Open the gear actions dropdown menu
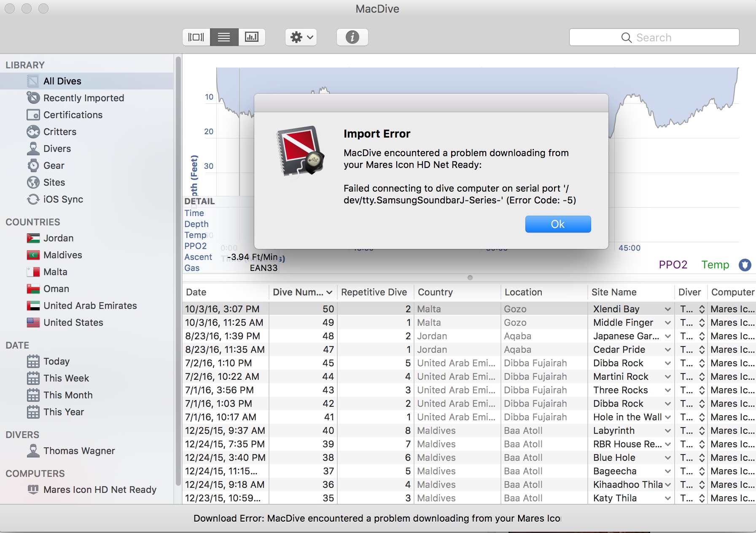 tap(301, 37)
